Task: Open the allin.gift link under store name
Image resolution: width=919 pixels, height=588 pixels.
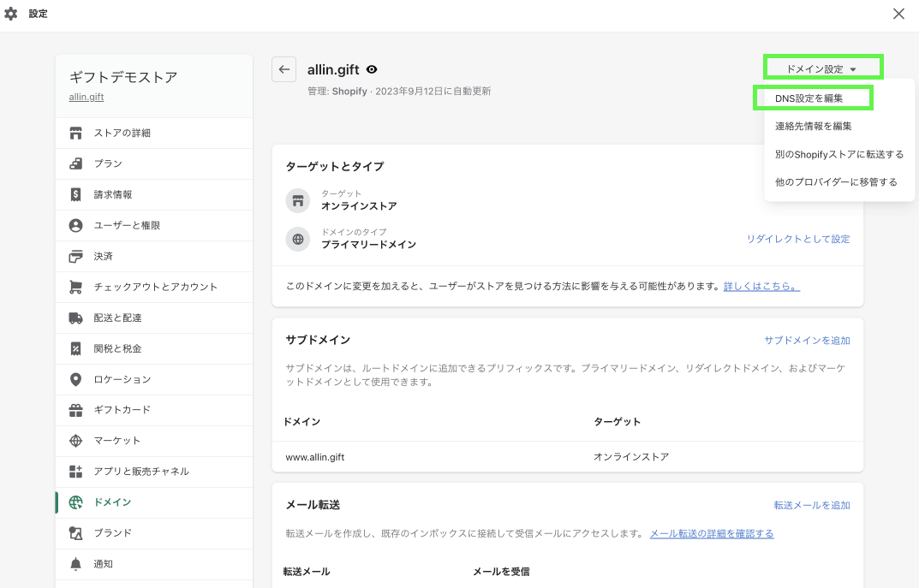Action: click(87, 97)
